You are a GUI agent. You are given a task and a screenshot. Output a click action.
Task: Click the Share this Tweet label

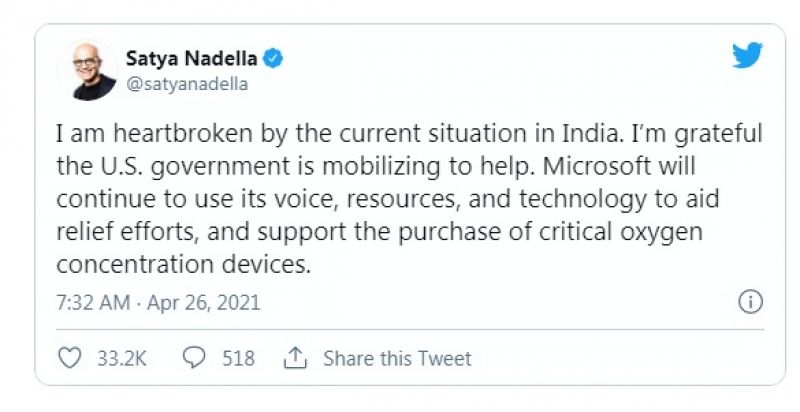point(397,358)
